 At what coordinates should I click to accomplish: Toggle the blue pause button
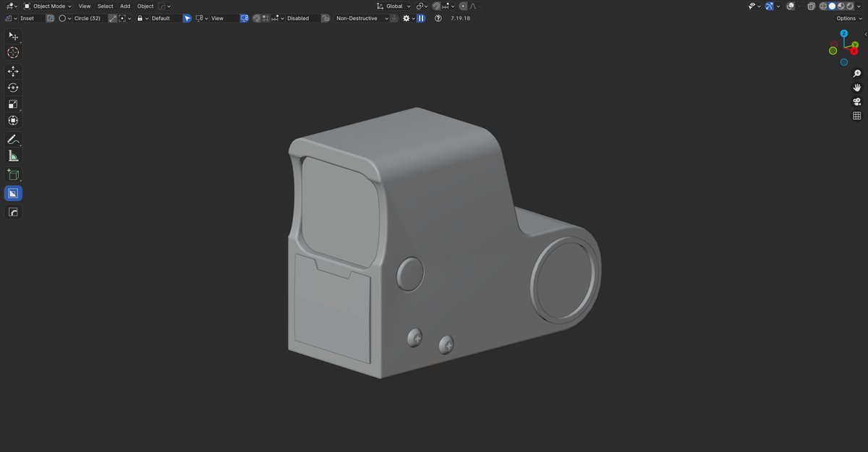click(421, 18)
